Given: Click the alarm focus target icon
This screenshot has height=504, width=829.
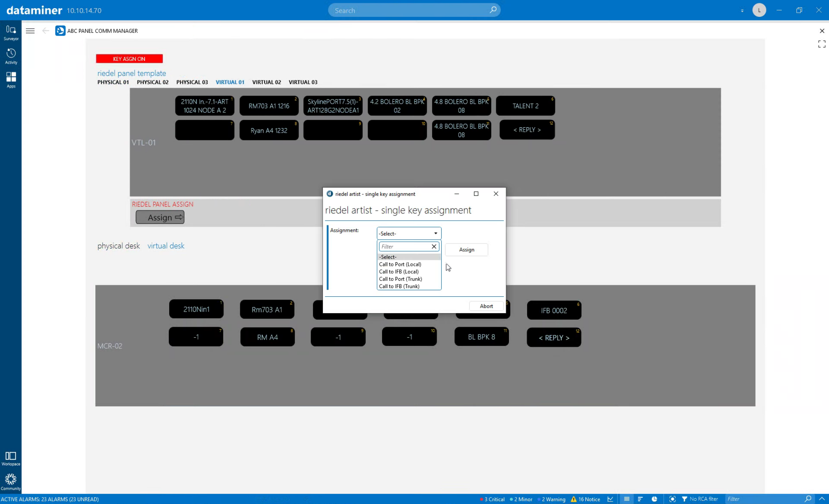Looking at the screenshot, I should tap(672, 499).
